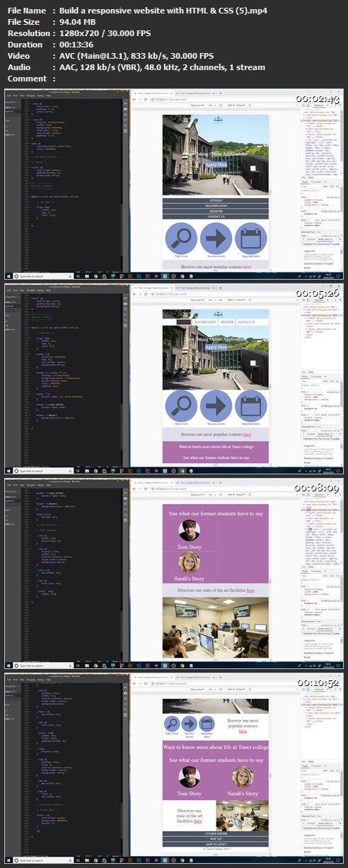Click the small calendar 'Important dates' icon in the 00:10:52 frame
Image resolution: width=348 pixels, height=868 pixels.
[207, 724]
